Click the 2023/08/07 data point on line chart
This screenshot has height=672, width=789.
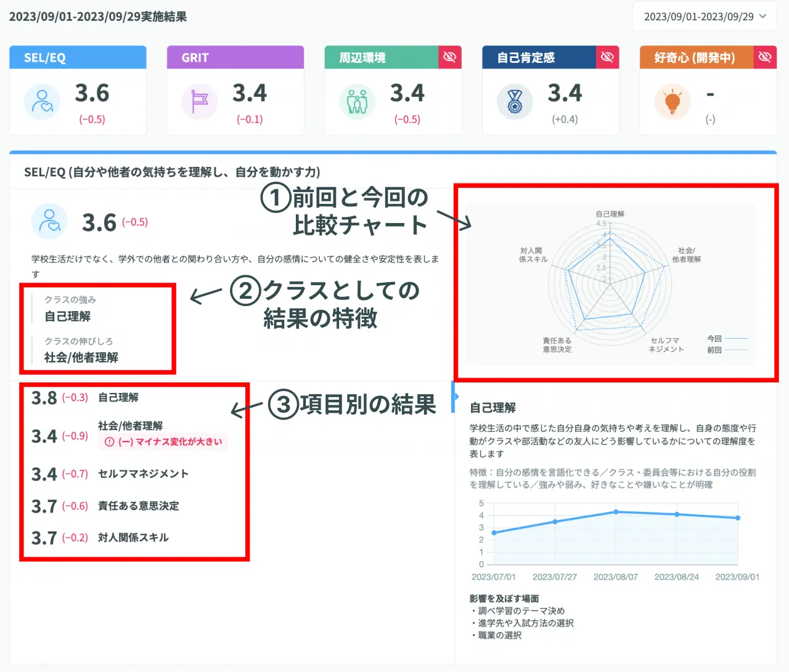[x=616, y=512]
